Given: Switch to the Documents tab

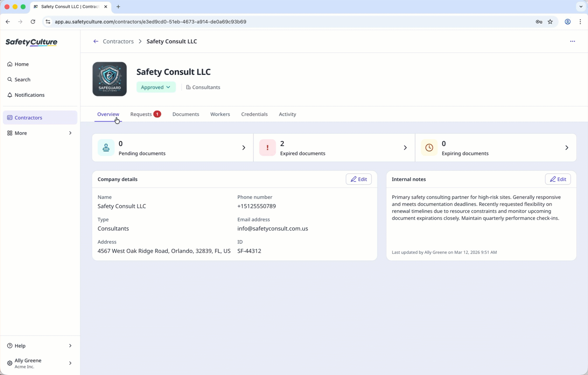Looking at the screenshot, I should pos(186,114).
